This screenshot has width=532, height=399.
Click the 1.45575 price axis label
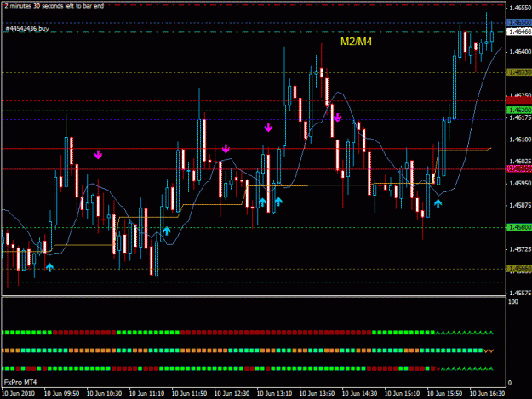520,293
